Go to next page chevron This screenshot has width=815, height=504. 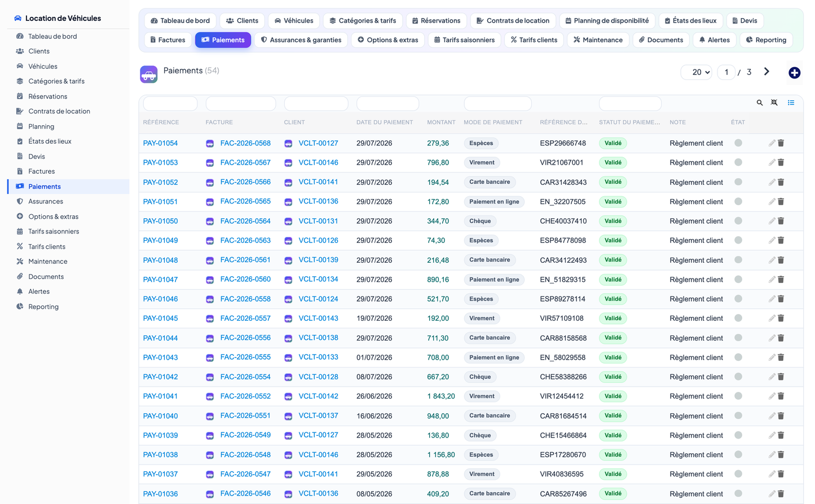[x=766, y=72]
